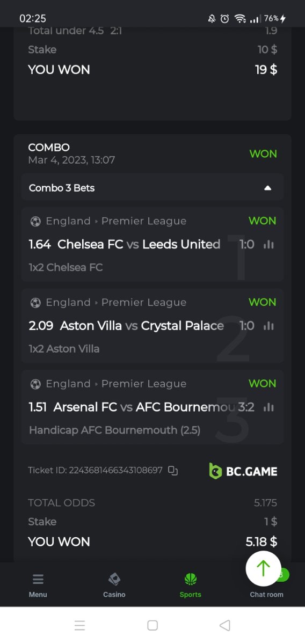Switch to the Casino tab
Image resolution: width=305 pixels, height=644 pixels.
click(114, 585)
